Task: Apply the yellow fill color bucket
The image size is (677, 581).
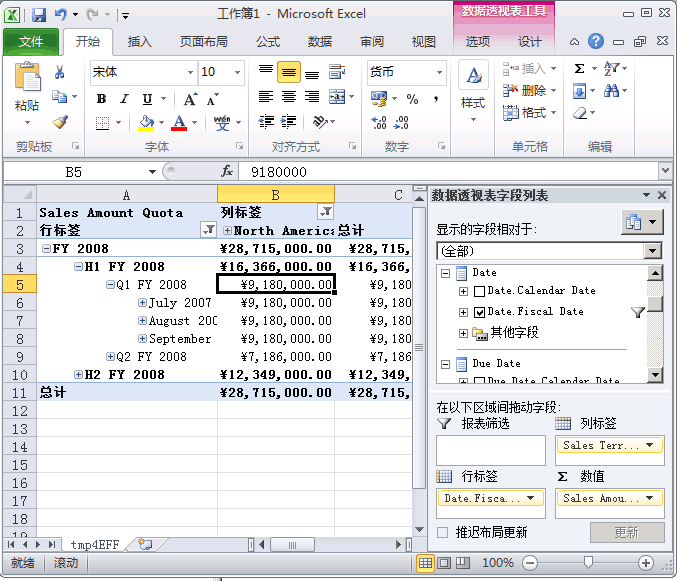Action: click(x=146, y=123)
